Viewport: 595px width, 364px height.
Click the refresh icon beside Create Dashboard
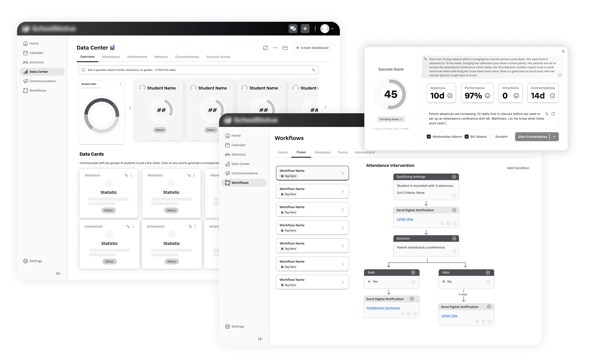point(265,48)
